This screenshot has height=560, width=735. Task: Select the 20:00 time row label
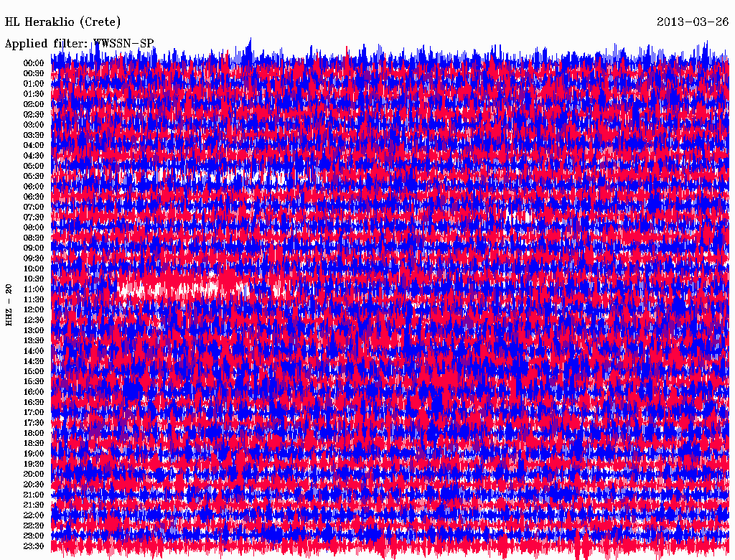(x=34, y=475)
